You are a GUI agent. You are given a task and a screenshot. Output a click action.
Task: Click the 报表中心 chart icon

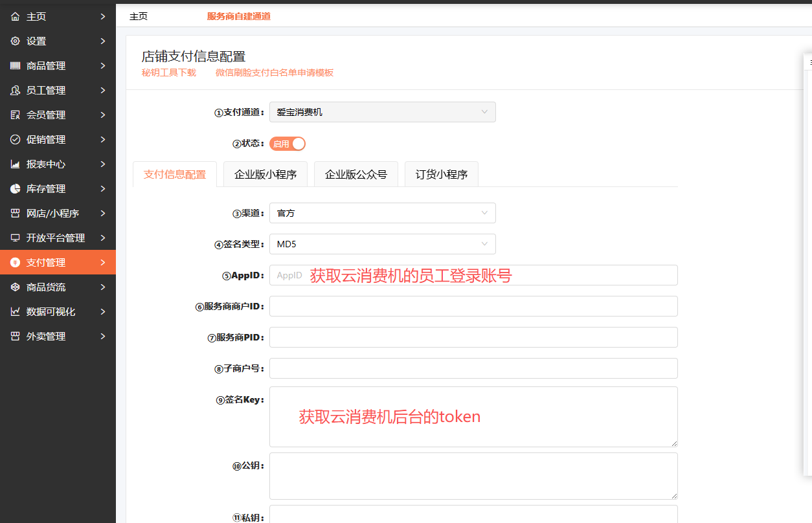click(x=15, y=164)
